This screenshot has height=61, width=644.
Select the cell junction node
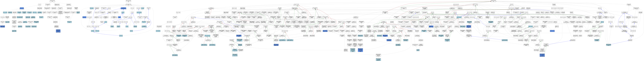click(x=132, y=8)
